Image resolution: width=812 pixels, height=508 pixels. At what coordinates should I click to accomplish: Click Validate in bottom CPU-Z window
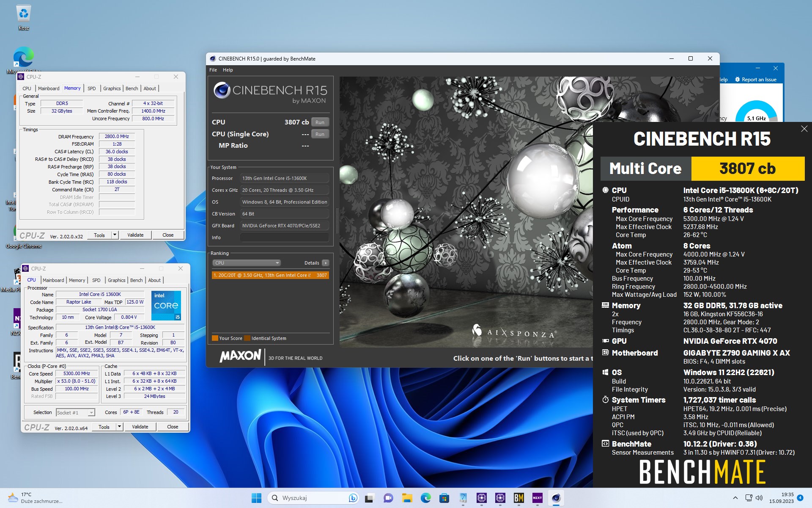(x=140, y=427)
